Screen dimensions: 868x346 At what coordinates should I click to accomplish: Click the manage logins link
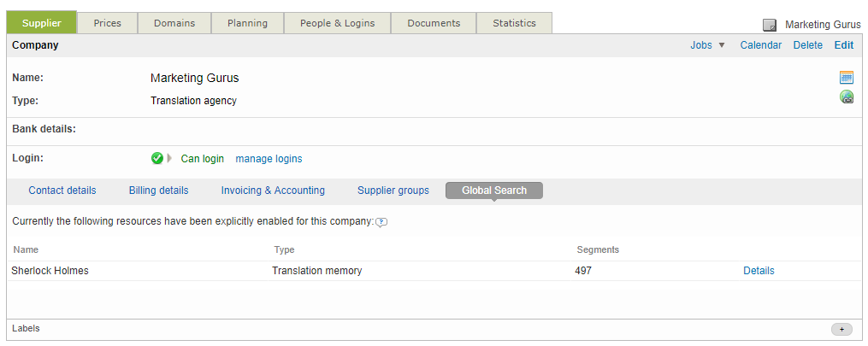269,159
